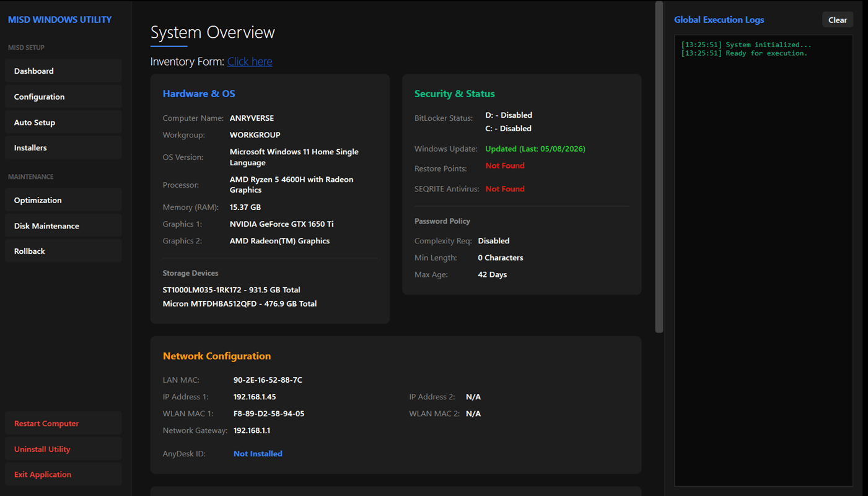868x496 pixels.
Task: Click the AnyDesk ID 'Not Installed' status
Action: click(258, 454)
